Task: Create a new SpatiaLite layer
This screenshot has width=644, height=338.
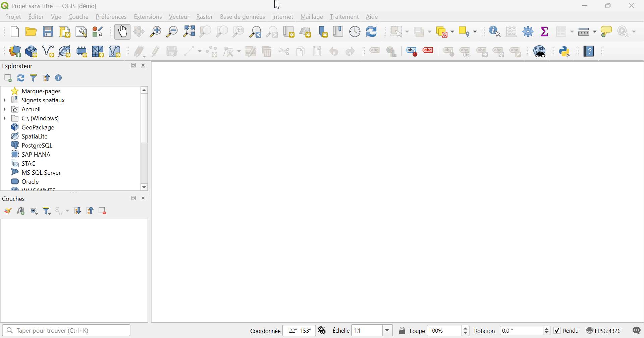Action: point(65,52)
